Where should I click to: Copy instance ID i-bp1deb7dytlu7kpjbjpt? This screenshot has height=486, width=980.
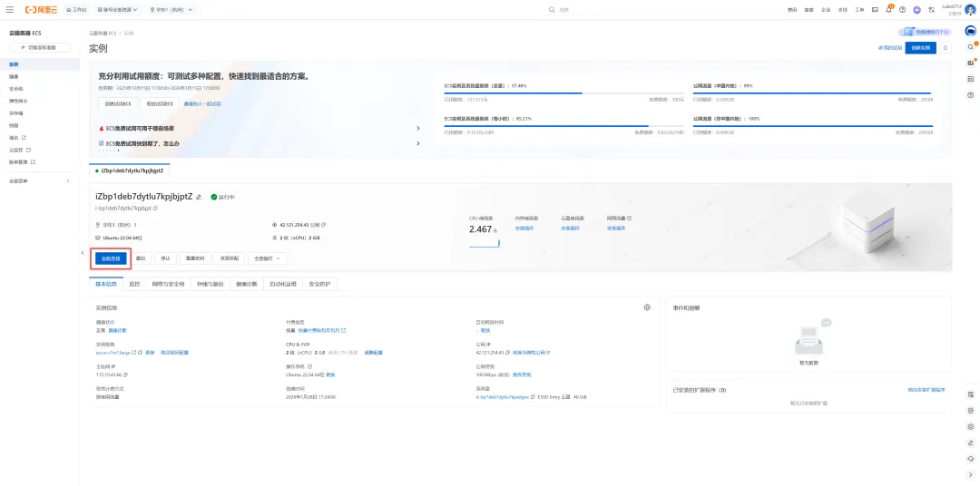[156, 208]
